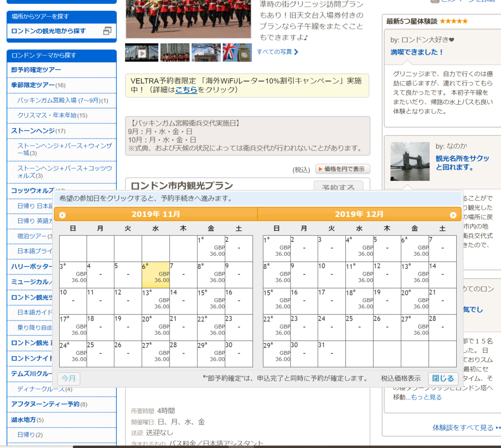Select November 20 date cell
This screenshot has height=448, width=501.
(155, 327)
